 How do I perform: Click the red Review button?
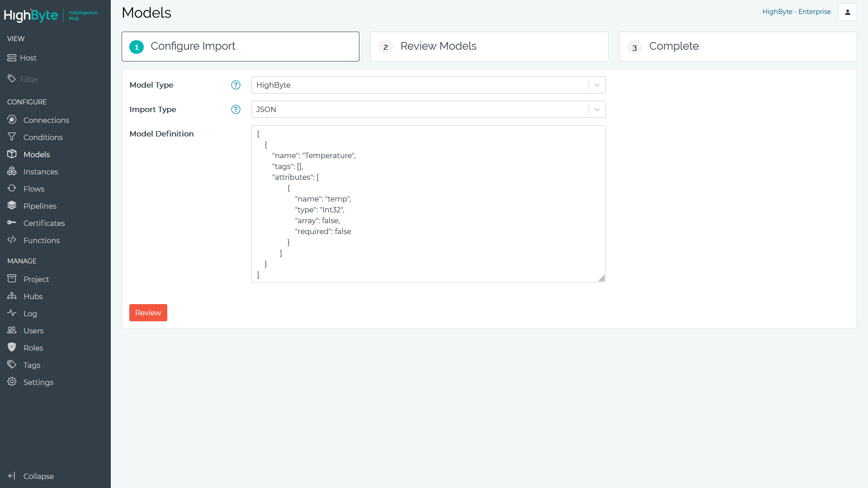coord(148,313)
